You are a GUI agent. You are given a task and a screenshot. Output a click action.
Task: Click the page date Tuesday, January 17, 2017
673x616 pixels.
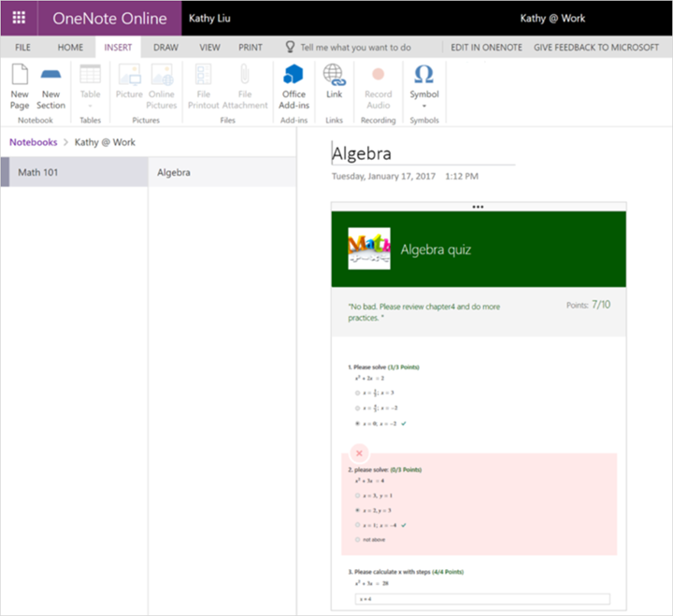point(383,176)
